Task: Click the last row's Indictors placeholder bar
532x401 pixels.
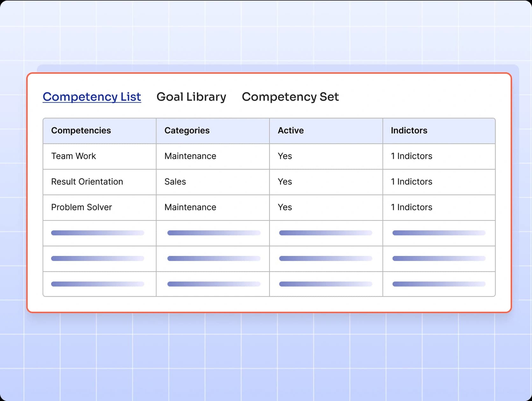Action: tap(439, 283)
